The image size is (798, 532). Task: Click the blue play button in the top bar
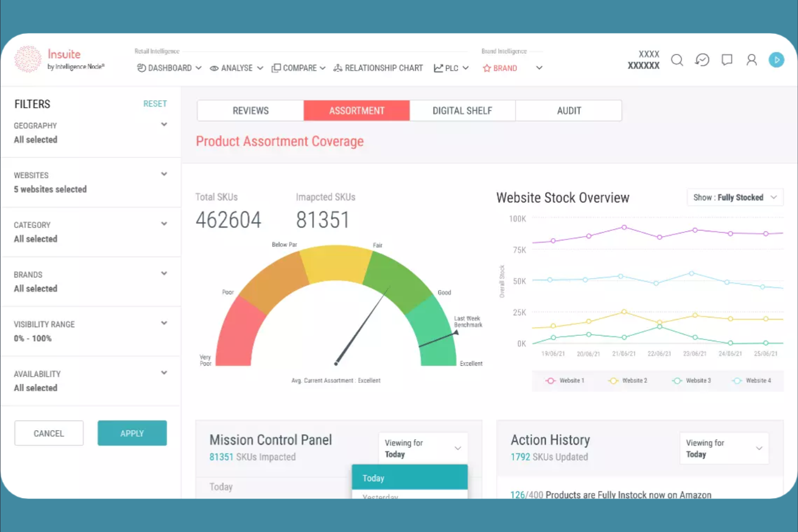click(776, 60)
